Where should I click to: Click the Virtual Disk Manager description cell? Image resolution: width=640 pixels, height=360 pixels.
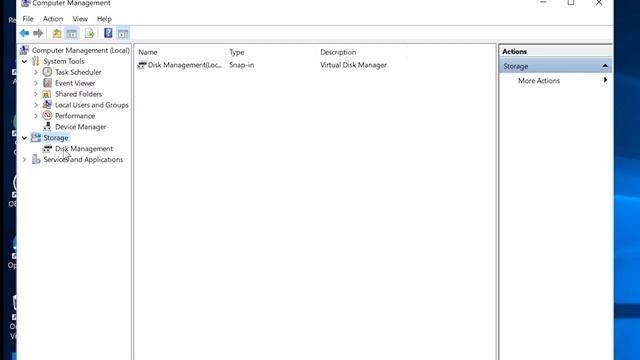pyautogui.click(x=353, y=65)
